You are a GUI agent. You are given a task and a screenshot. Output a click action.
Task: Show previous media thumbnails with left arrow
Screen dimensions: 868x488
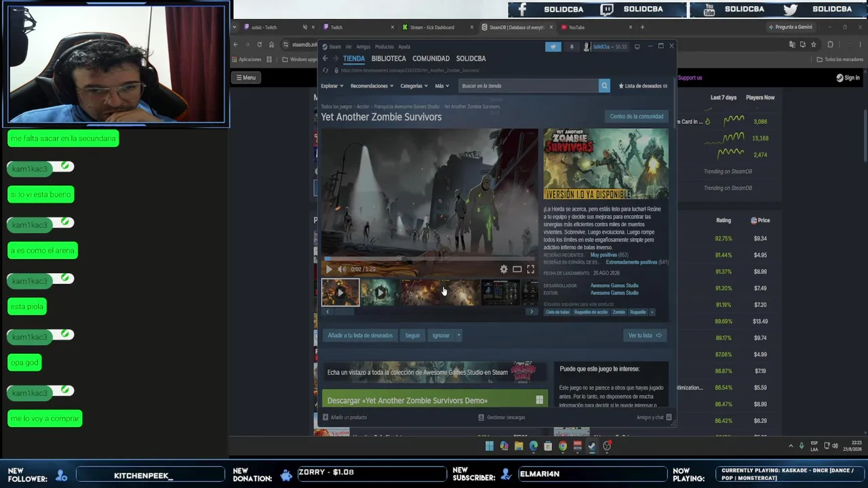pyautogui.click(x=328, y=312)
